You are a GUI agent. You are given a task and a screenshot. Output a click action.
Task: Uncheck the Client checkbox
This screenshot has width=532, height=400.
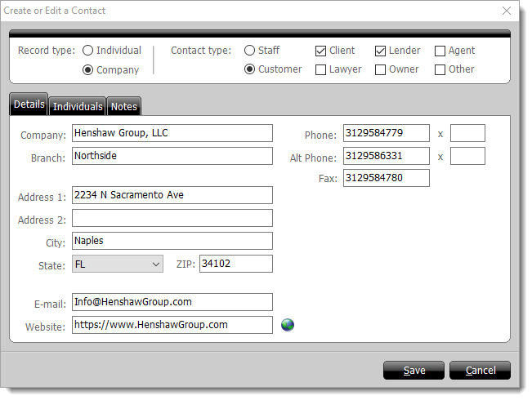coord(321,51)
